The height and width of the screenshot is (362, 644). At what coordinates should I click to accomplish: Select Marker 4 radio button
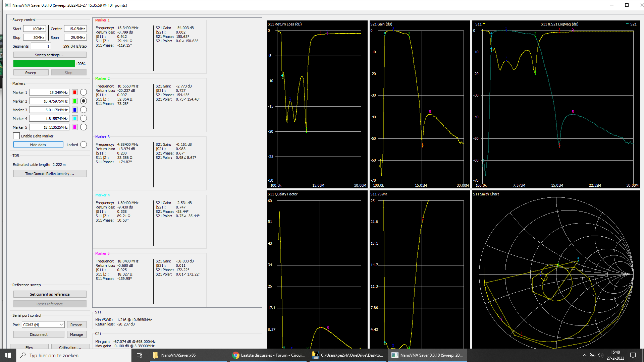coord(84,118)
